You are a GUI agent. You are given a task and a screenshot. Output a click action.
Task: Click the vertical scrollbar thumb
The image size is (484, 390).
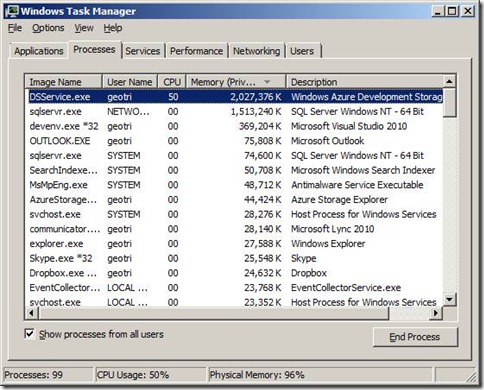pos(449,103)
